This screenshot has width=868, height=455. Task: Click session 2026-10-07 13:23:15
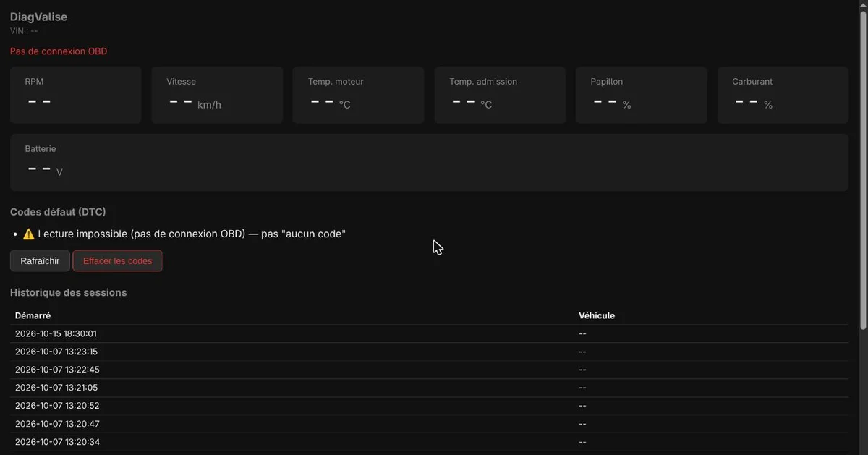pos(429,352)
